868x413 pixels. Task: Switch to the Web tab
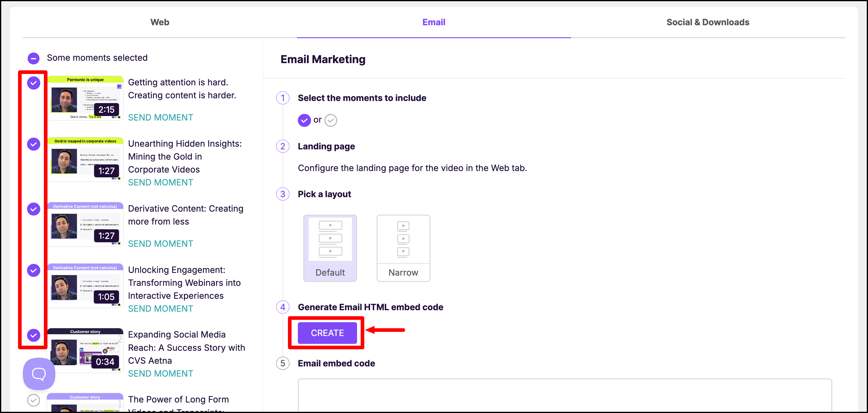click(160, 22)
